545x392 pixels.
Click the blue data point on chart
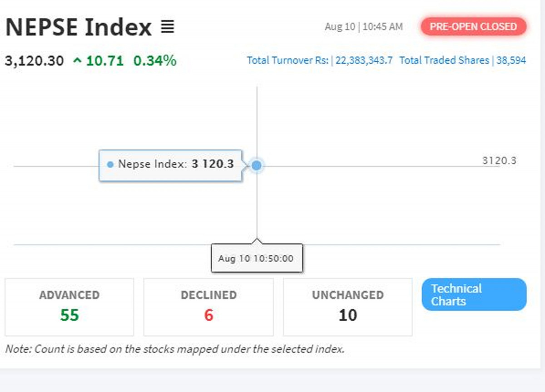coord(257,166)
